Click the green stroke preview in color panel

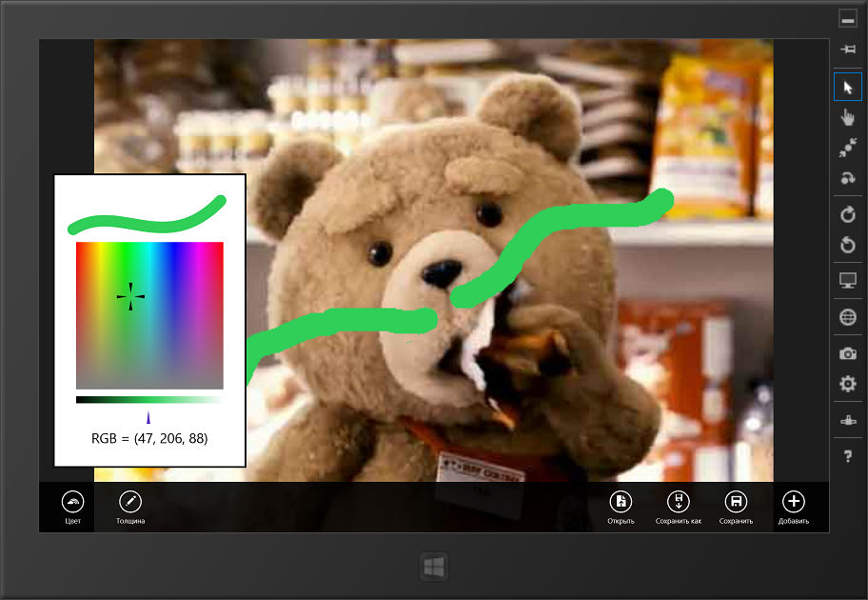pyautogui.click(x=147, y=215)
